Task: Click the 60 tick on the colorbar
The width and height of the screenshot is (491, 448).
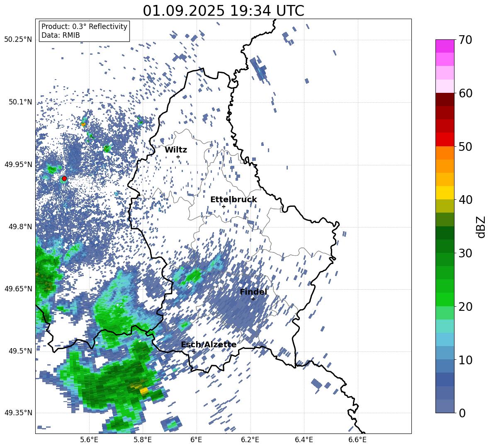Action: coord(465,93)
